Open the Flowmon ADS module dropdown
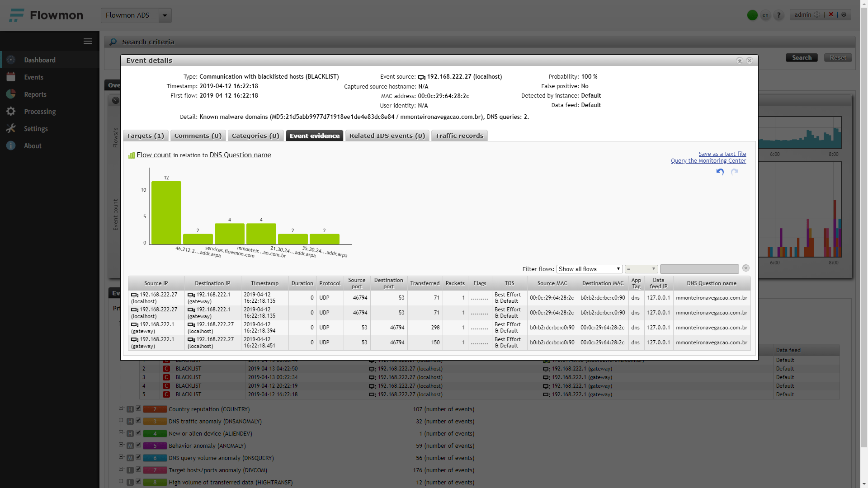The image size is (868, 488). click(165, 15)
